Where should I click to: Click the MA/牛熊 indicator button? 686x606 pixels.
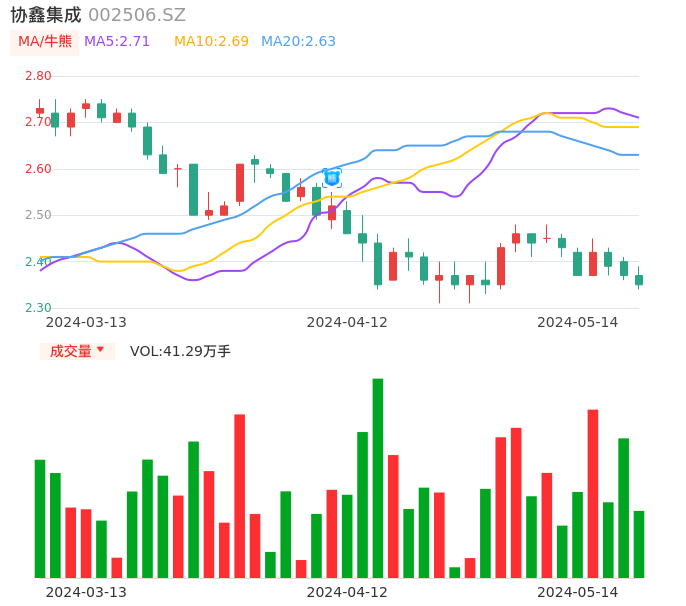pos(45,42)
